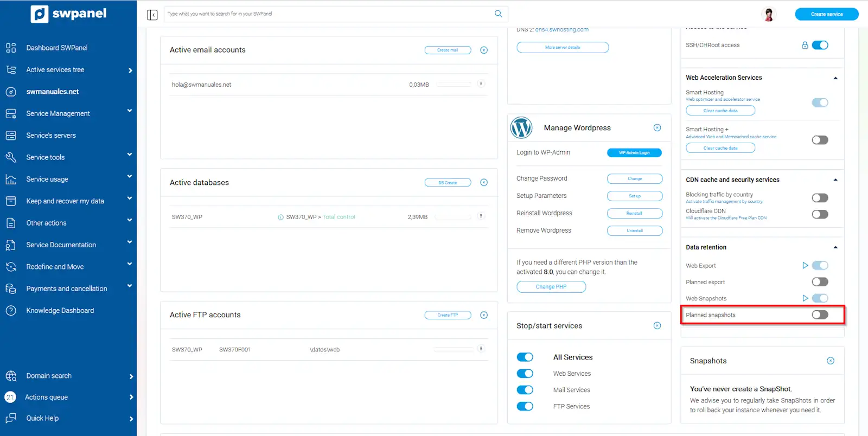Open the user profile avatar

[768, 15]
